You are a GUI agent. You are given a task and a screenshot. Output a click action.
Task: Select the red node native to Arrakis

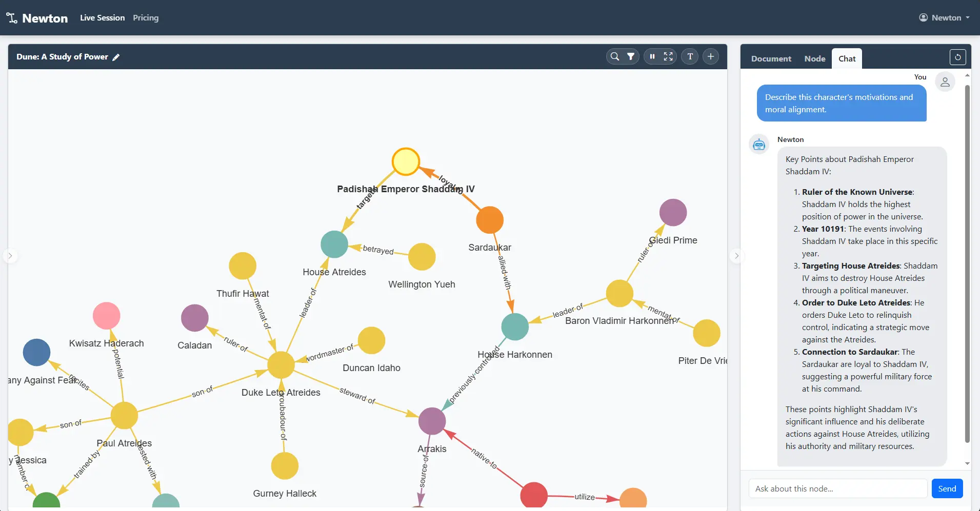534,495
